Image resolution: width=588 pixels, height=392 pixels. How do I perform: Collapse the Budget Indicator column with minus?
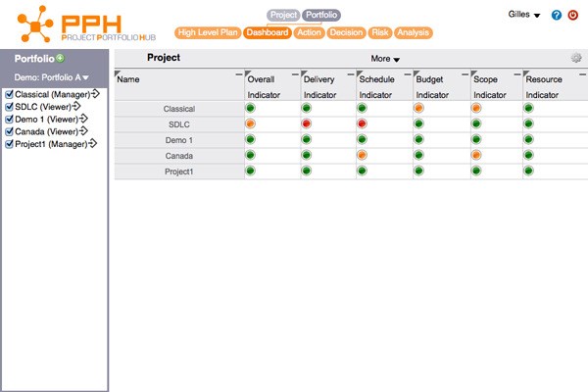click(465, 74)
